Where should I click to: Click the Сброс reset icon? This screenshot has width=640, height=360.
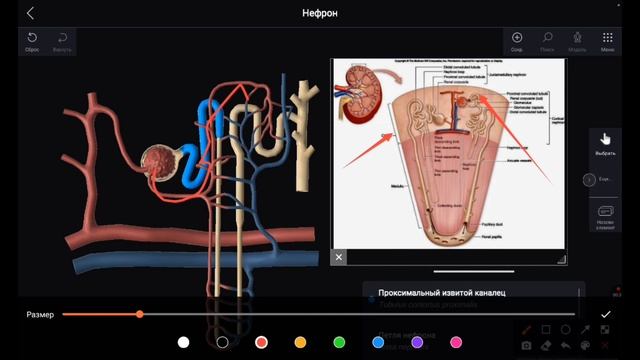click(32, 38)
